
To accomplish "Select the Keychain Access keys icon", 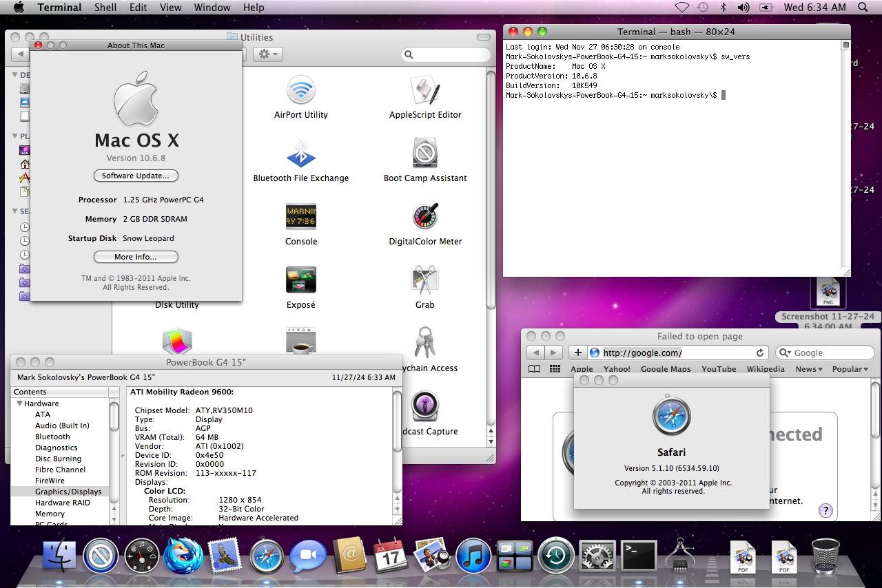I will [424, 342].
